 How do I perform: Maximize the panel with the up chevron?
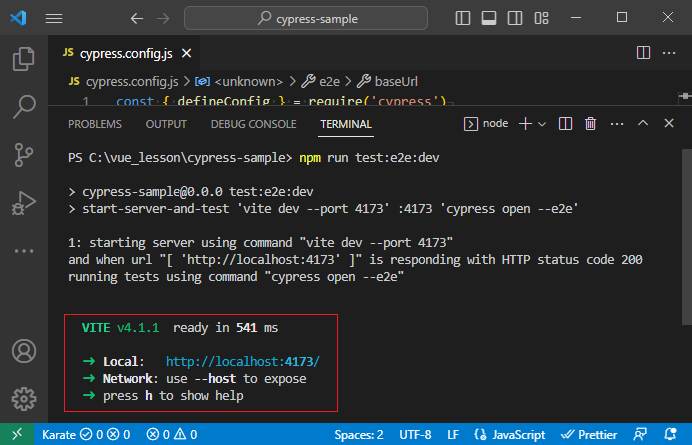tap(643, 123)
